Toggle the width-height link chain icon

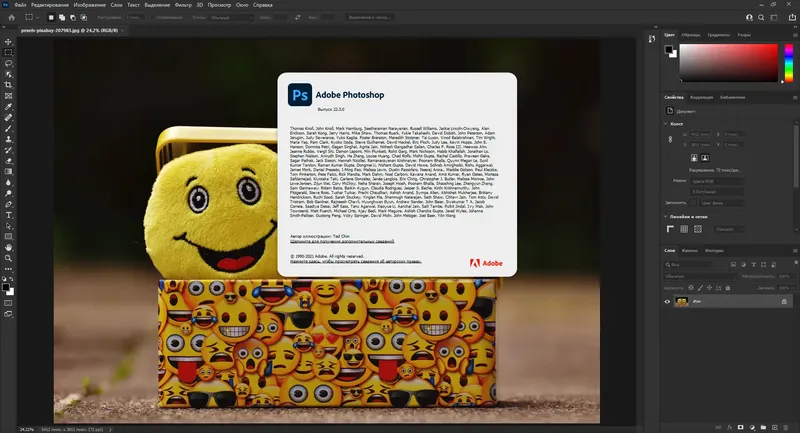coord(670,139)
